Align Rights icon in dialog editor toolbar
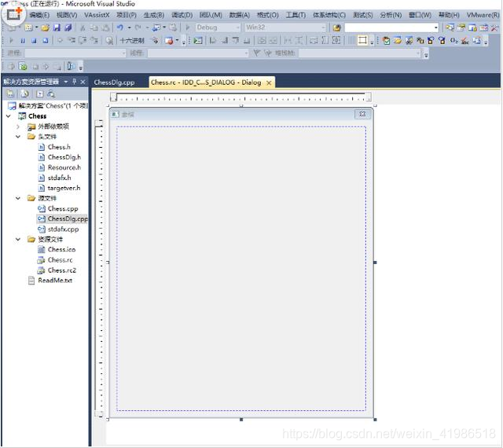The image size is (503, 448). 224,40
